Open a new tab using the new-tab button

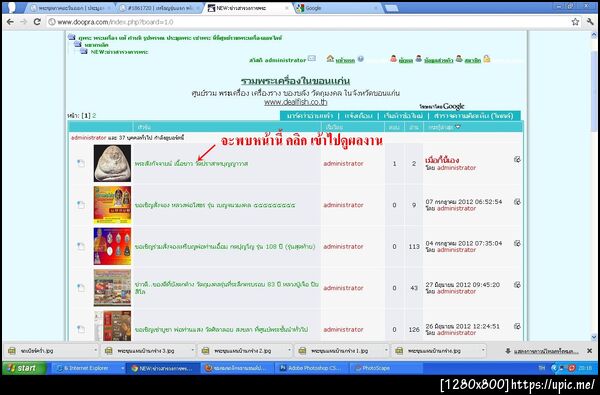(x=391, y=8)
